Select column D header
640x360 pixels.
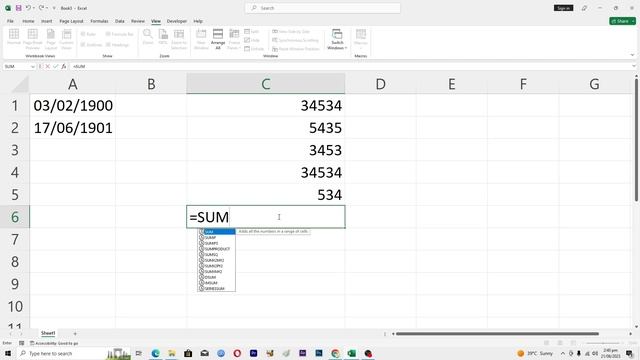coord(380,84)
